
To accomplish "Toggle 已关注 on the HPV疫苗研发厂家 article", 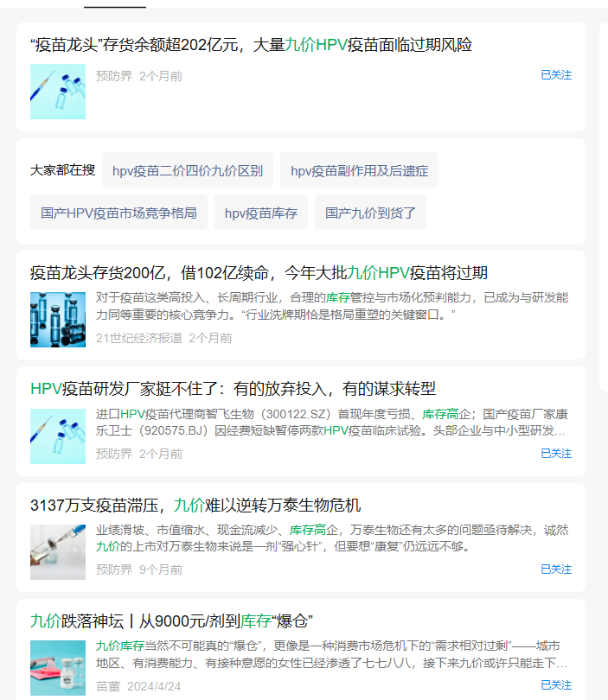I will 555,453.
